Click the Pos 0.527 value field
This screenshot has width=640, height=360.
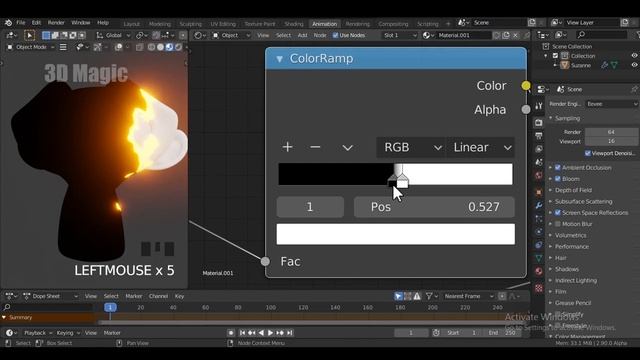pos(434,207)
